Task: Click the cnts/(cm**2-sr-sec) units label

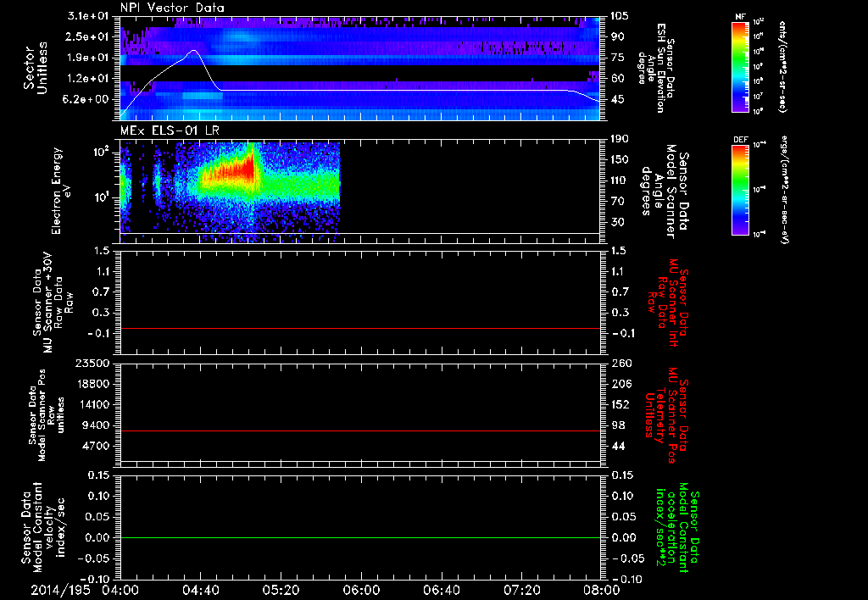Action: 782,66
